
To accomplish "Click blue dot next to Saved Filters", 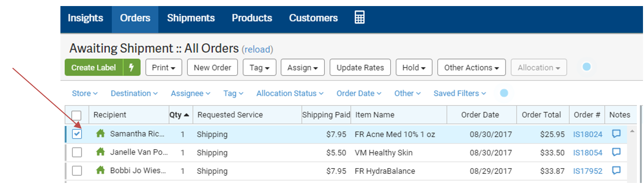I will pos(504,93).
